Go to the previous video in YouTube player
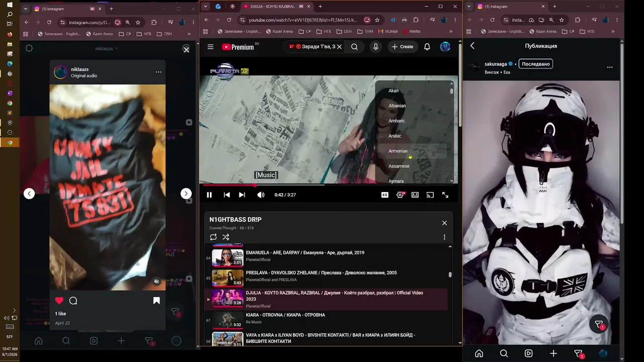The width and height of the screenshot is (644, 362). (x=227, y=195)
